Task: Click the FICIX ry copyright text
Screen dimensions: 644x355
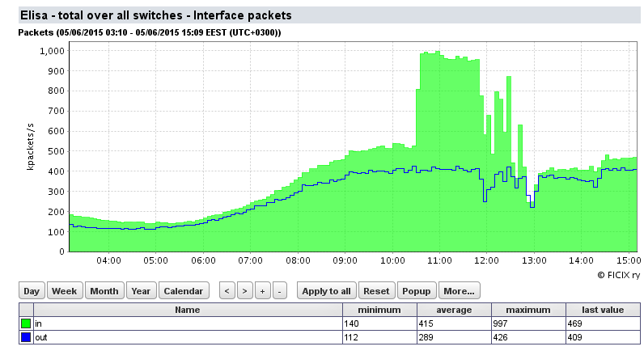Action: 619,276
